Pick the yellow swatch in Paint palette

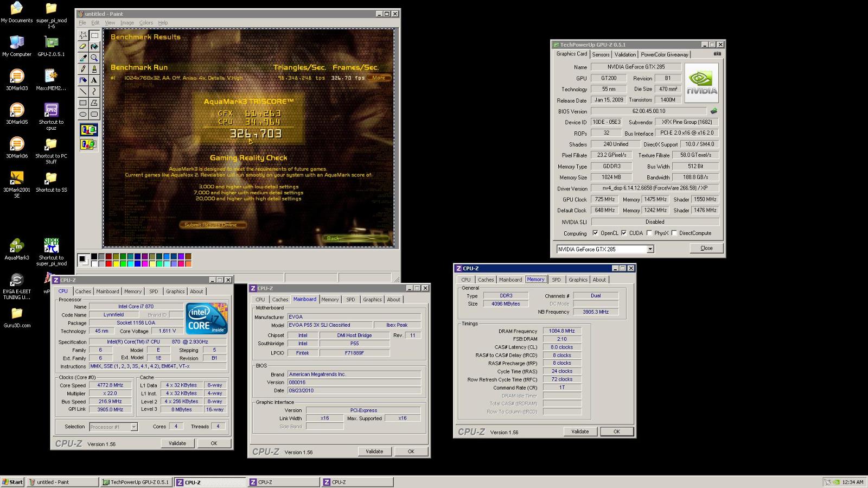point(116,264)
